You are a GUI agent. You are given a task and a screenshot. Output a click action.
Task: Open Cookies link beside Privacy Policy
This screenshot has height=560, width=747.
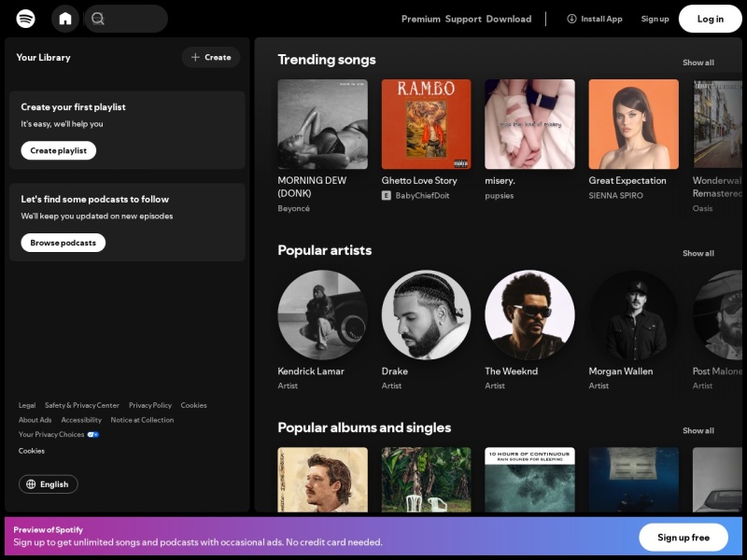[193, 405]
